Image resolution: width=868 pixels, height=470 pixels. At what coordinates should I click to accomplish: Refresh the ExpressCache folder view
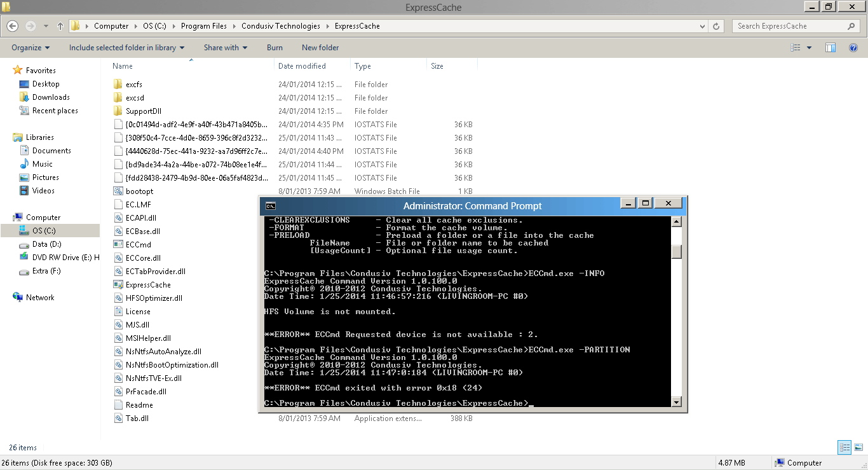(717, 26)
